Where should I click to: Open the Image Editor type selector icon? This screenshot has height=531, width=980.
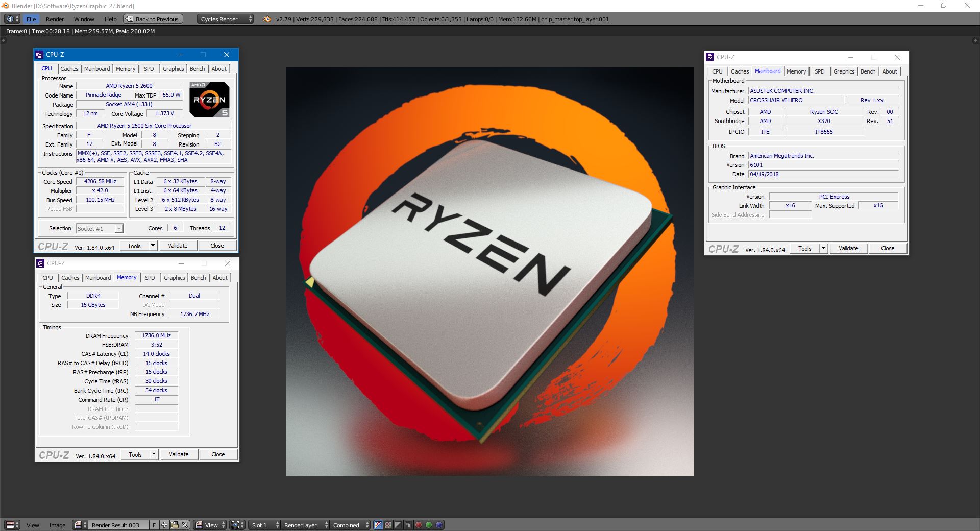[x=12, y=525]
